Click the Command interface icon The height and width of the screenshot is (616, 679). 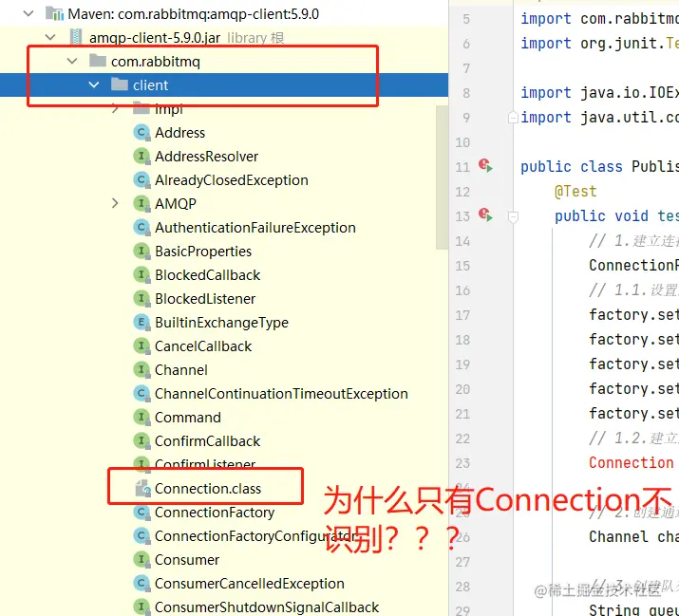tap(141, 417)
